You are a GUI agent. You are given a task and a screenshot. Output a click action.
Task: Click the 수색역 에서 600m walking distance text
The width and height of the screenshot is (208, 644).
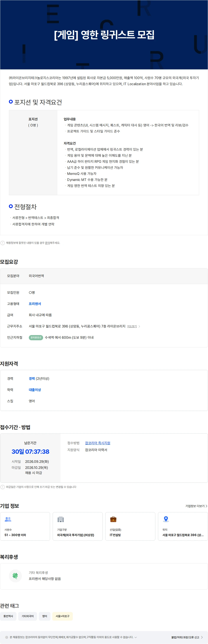(x=69, y=337)
